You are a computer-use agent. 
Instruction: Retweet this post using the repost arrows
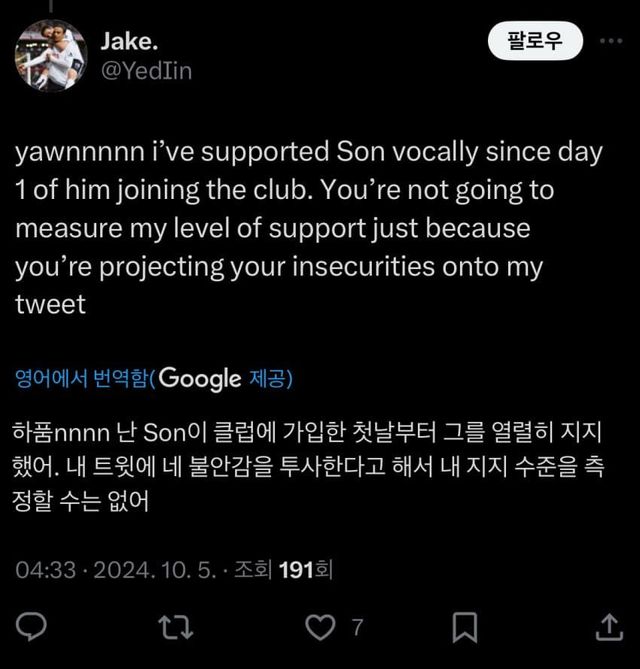pyautogui.click(x=176, y=627)
